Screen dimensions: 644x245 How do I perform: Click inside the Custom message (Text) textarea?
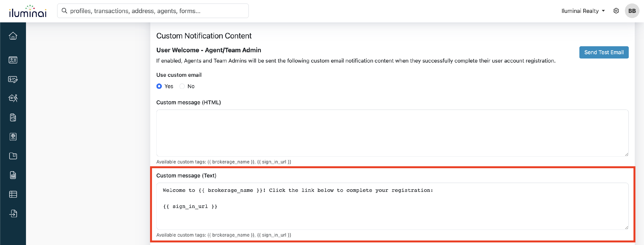[x=392, y=206]
